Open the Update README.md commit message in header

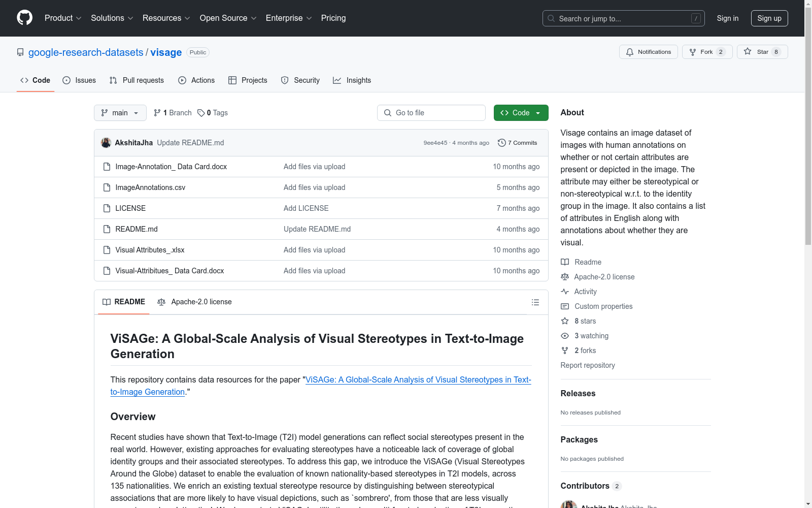190,143
